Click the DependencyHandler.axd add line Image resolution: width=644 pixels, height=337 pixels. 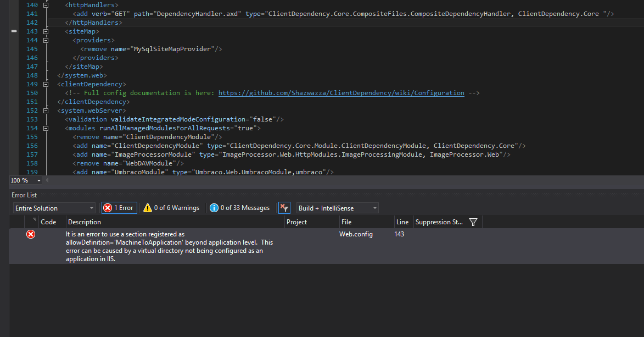tap(343, 14)
